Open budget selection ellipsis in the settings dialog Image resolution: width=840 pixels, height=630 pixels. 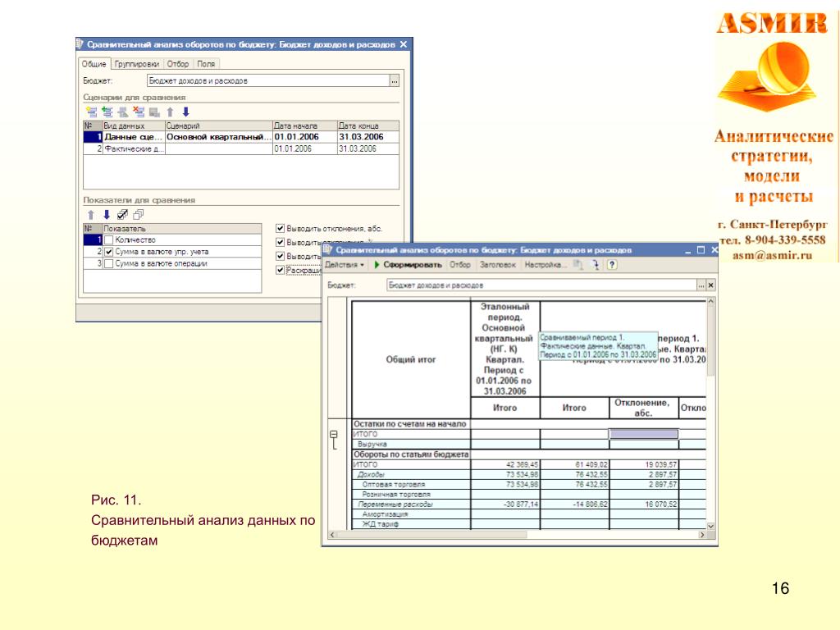click(395, 81)
